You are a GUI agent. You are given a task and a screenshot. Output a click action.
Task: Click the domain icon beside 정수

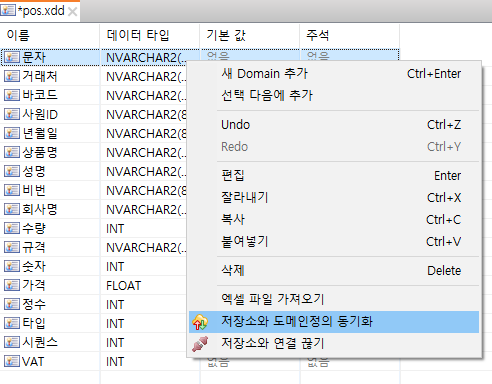[12, 304]
